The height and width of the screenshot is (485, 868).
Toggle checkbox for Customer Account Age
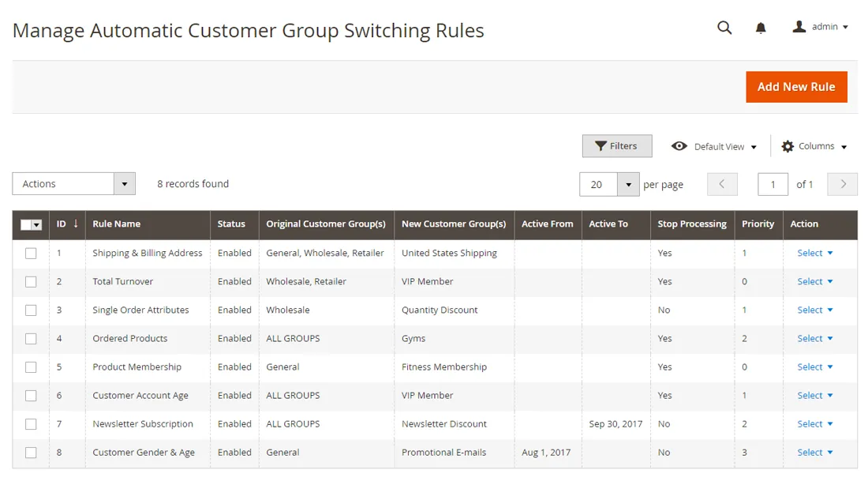tap(31, 396)
